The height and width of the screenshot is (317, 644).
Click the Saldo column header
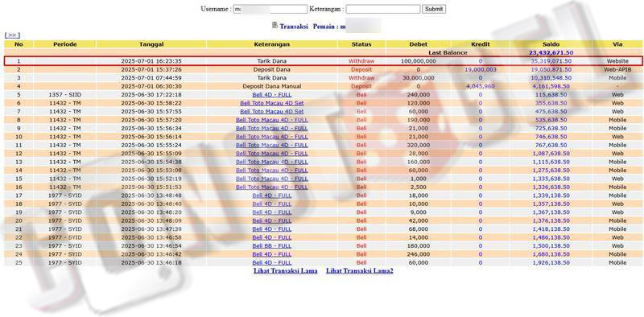551,44
